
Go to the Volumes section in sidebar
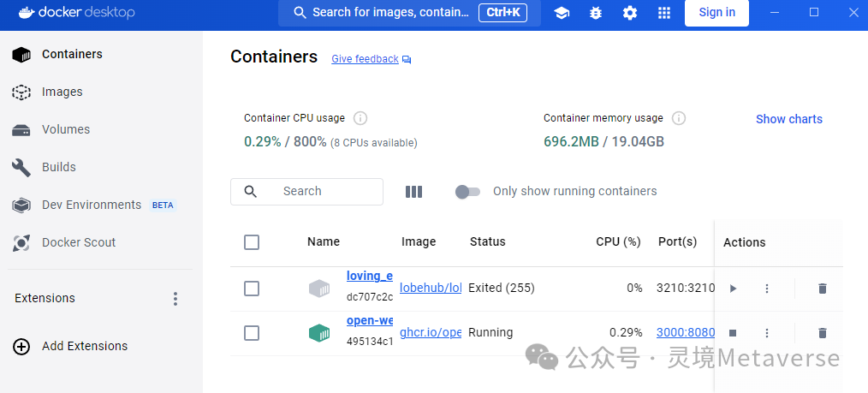pyautogui.click(x=101, y=129)
